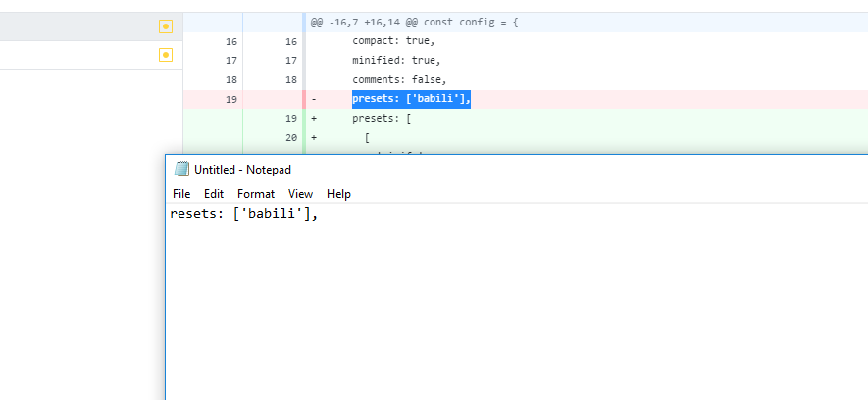Click the "Untitled - Notepad" title bar text
Screen dimensions: 868x400
242,170
